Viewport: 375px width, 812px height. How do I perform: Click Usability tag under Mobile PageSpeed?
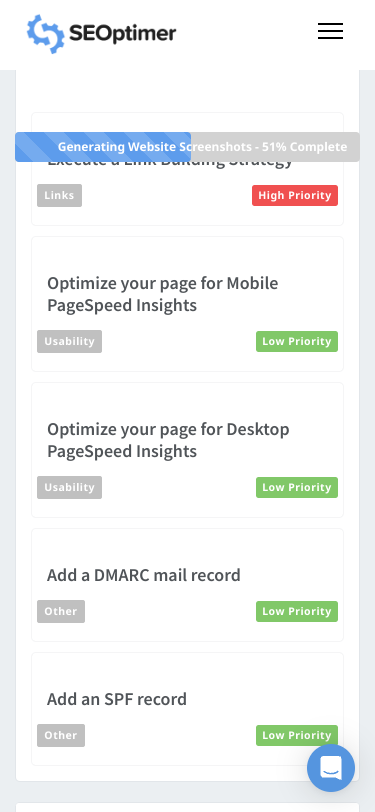[69, 341]
